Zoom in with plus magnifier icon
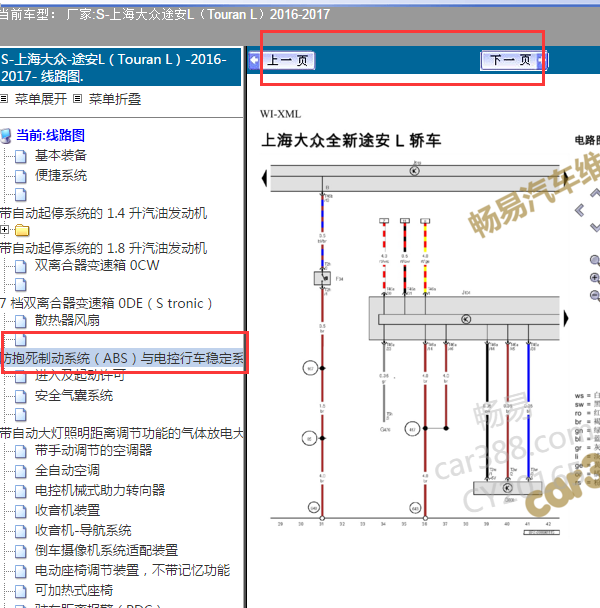The width and height of the screenshot is (600, 608). (x=595, y=278)
